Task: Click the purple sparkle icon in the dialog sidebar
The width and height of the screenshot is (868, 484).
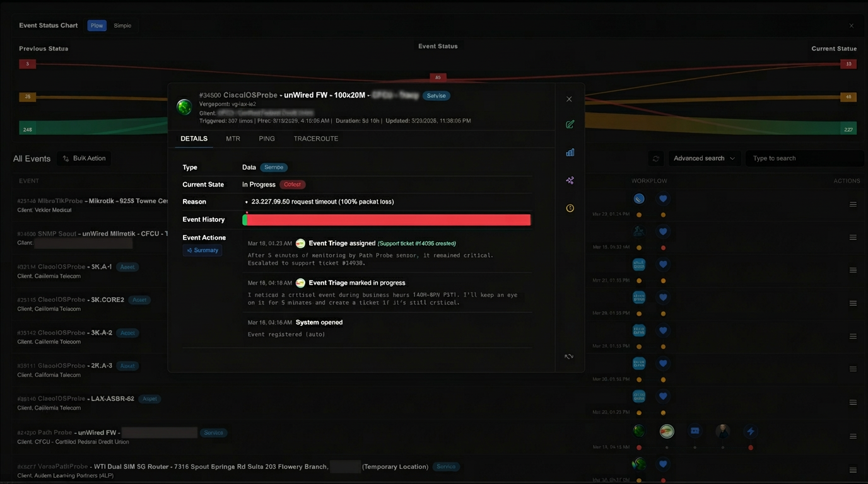Action: 570,180
